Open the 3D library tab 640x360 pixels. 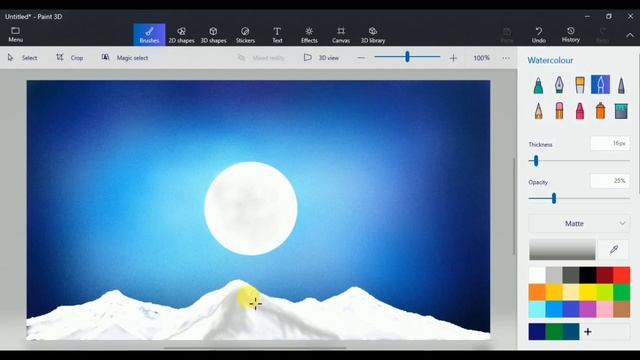tap(373, 35)
